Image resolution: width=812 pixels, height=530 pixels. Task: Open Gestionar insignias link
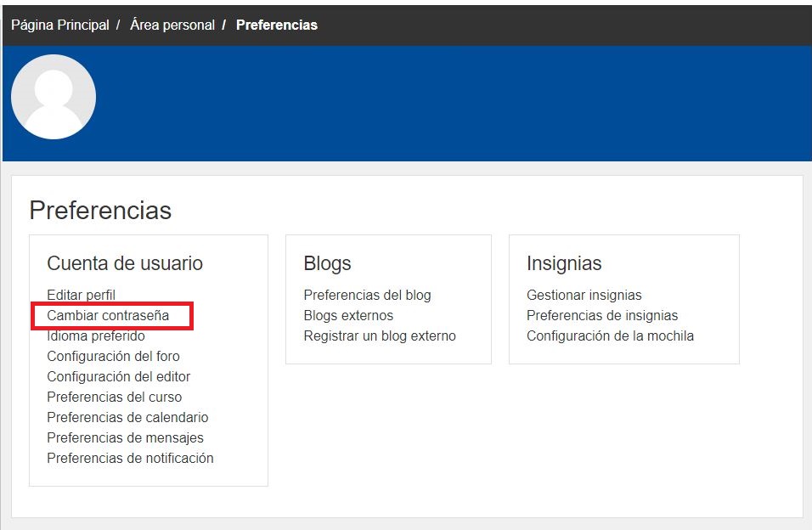(x=584, y=295)
